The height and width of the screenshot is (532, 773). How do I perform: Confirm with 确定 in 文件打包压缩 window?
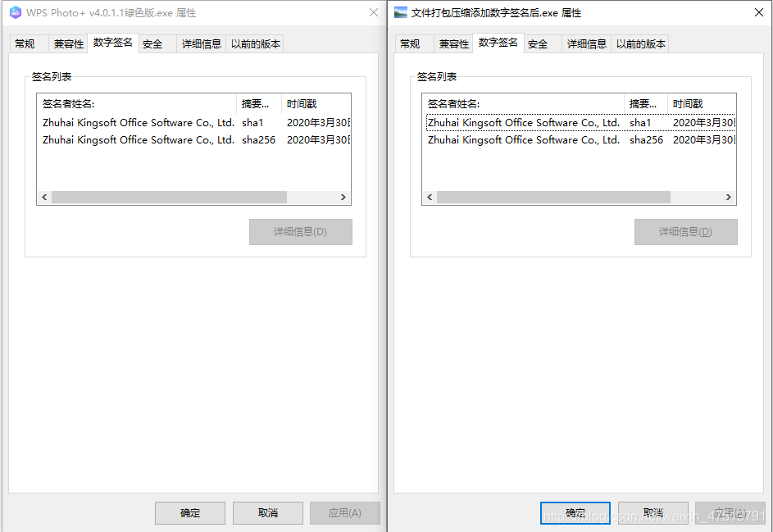pos(575,513)
